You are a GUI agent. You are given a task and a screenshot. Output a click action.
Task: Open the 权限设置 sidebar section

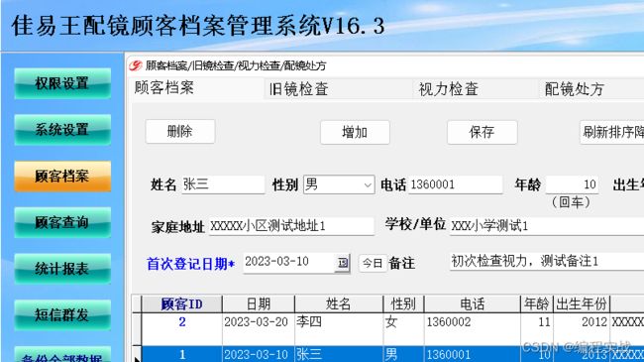tap(62, 83)
